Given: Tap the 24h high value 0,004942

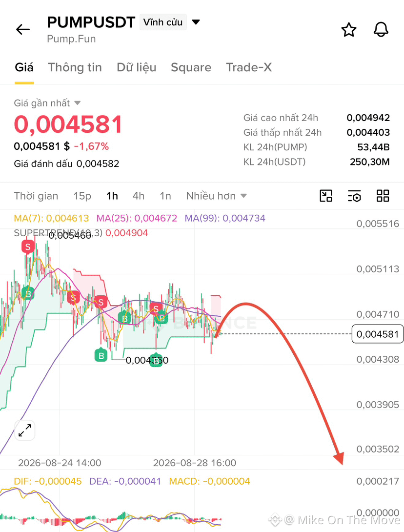Looking at the screenshot, I should [x=368, y=118].
